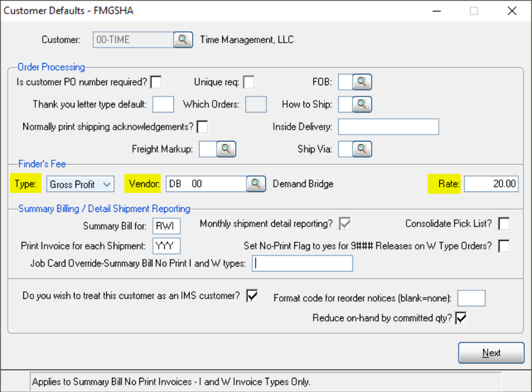
Task: Uncheck treat customer as IMS customer
Action: pos(252,295)
